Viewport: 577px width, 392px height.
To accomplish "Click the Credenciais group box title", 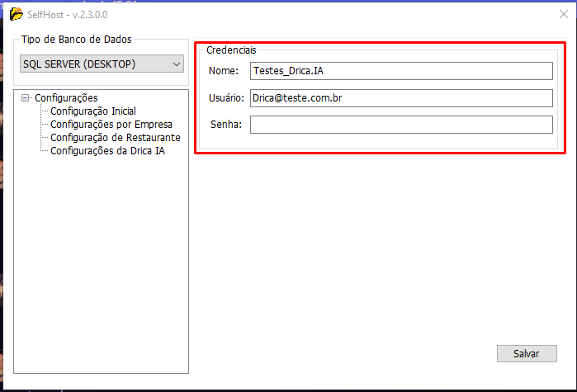I will click(x=231, y=50).
